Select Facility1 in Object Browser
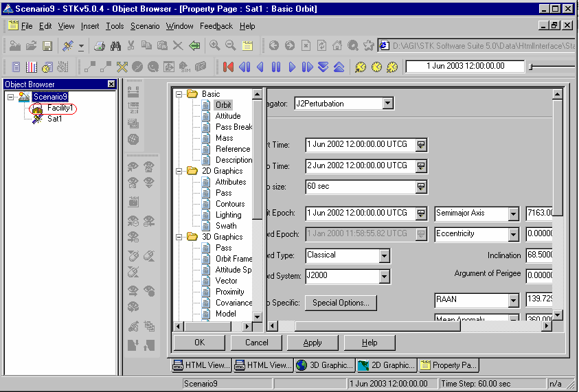 [x=60, y=108]
